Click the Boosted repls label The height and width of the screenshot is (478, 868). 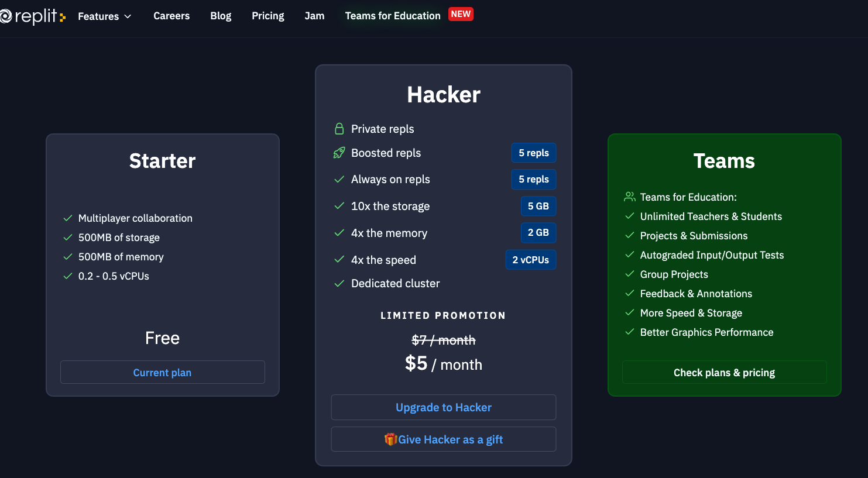point(386,153)
